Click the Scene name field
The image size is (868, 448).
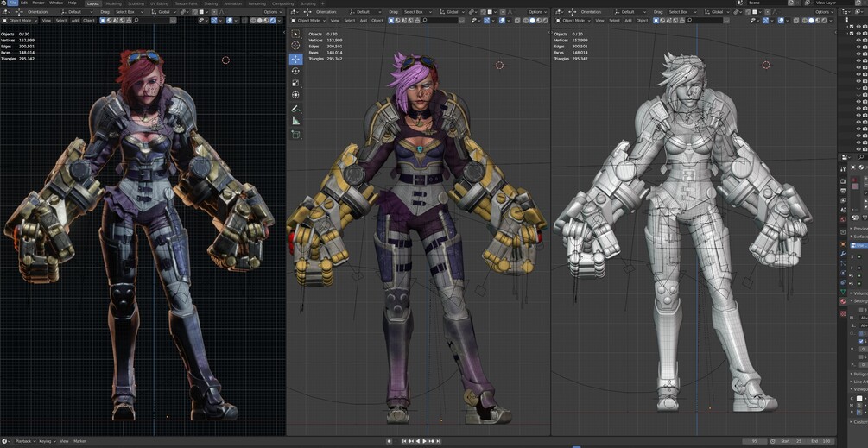click(767, 3)
